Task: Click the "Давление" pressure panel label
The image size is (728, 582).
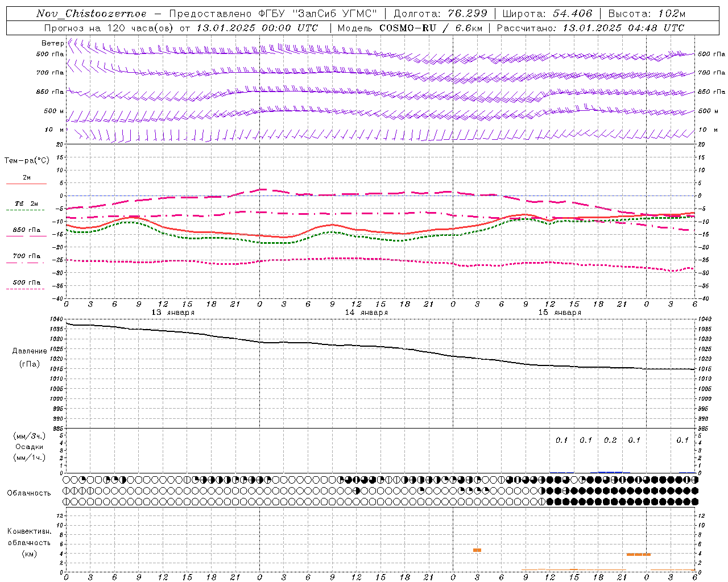Action: 30,351
